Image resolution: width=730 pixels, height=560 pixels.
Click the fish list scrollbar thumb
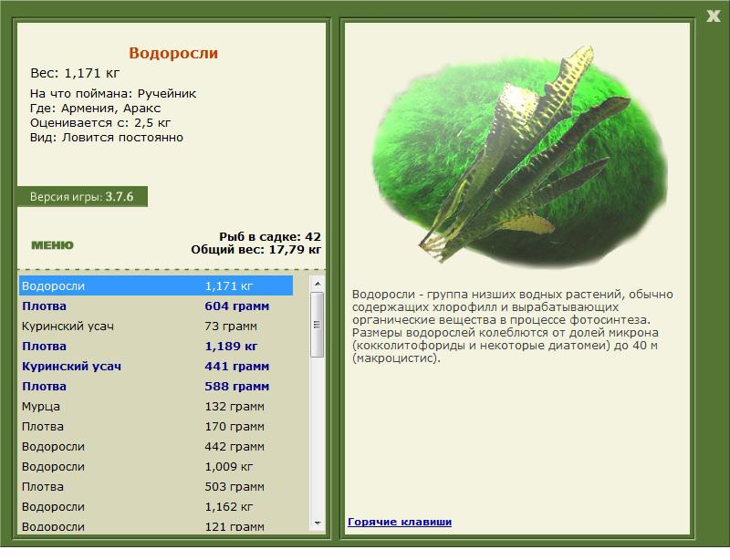(x=318, y=325)
